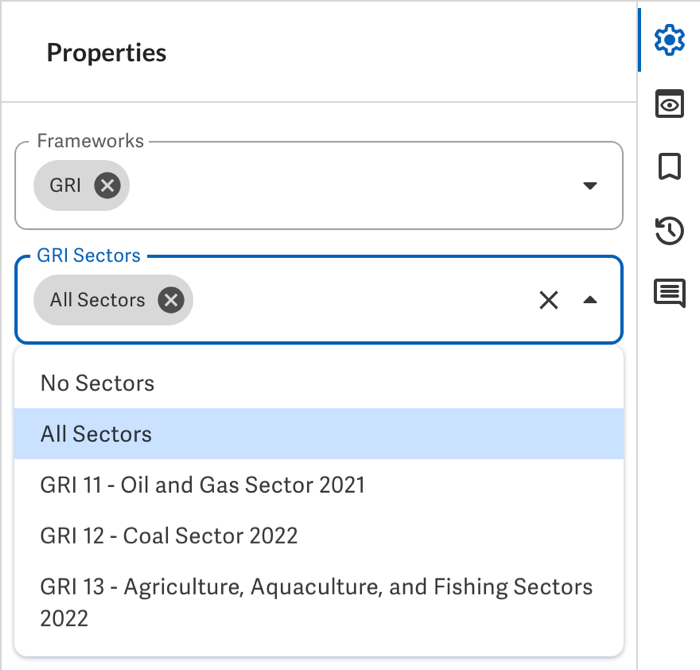Click the GRI chip label
Screen dimensions: 700x670
click(65, 185)
